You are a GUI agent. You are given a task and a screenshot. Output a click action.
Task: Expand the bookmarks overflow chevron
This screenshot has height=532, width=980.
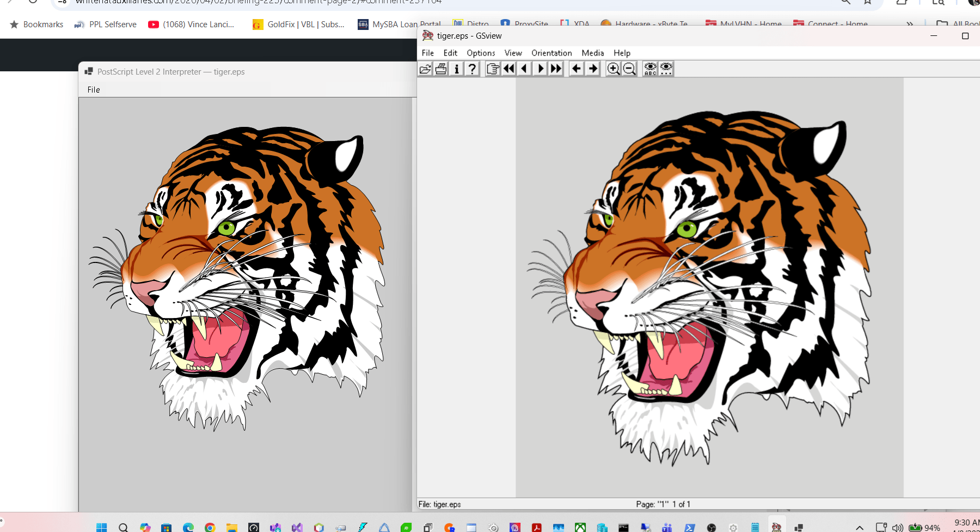910,24
